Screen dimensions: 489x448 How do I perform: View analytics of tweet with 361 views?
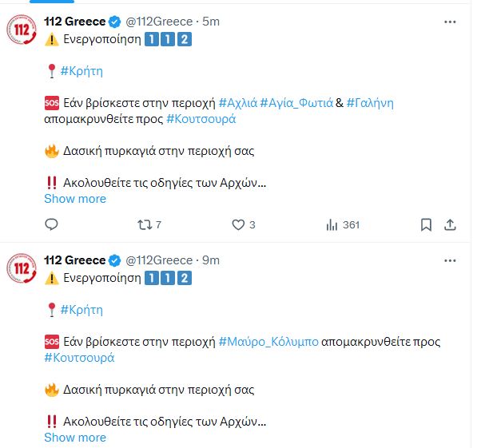coord(333,225)
